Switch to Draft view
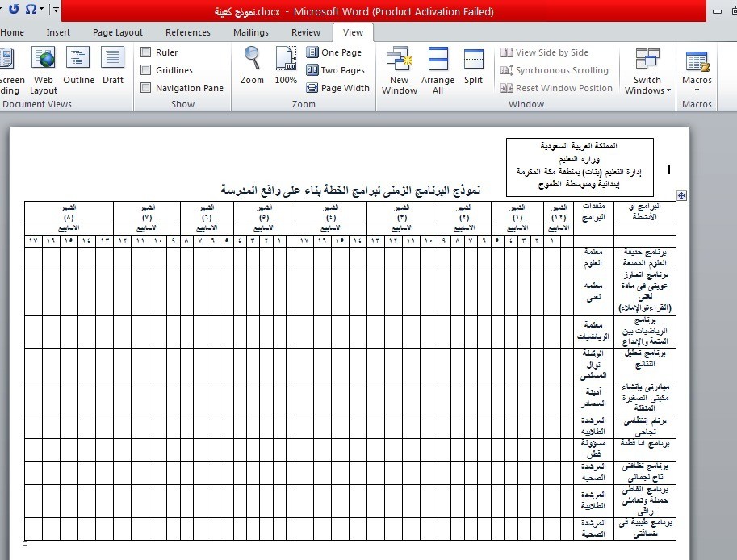Viewport: 737px width, 560px height. (113, 66)
